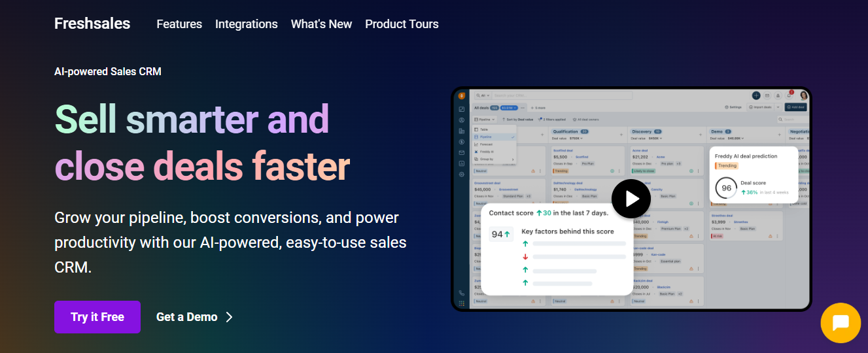Click the Freddy AI deal prediction card

(x=754, y=175)
